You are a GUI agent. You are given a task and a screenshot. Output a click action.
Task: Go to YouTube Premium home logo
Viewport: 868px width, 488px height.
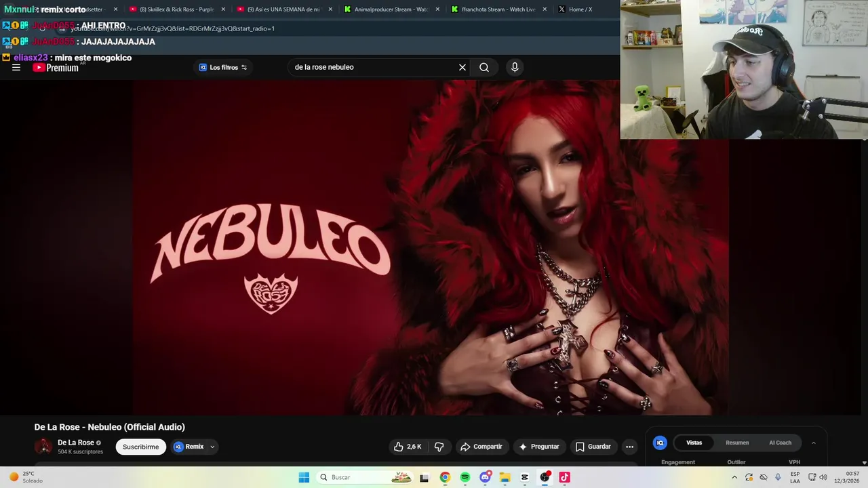[56, 67]
